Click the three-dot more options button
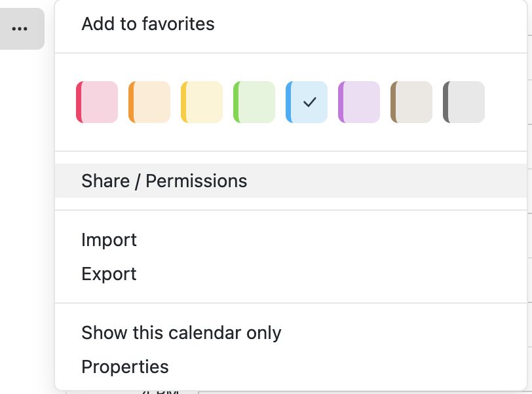Screen dimensions: 532x394 (20, 29)
